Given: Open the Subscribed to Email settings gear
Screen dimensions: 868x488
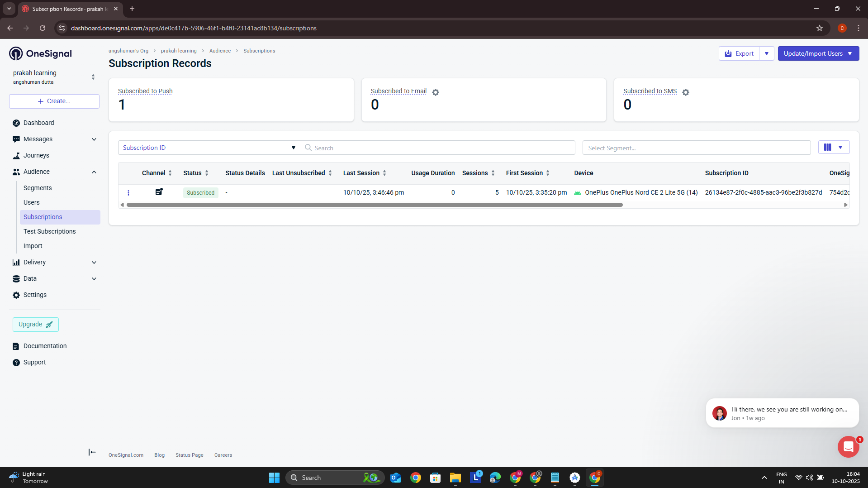Looking at the screenshot, I should (435, 92).
